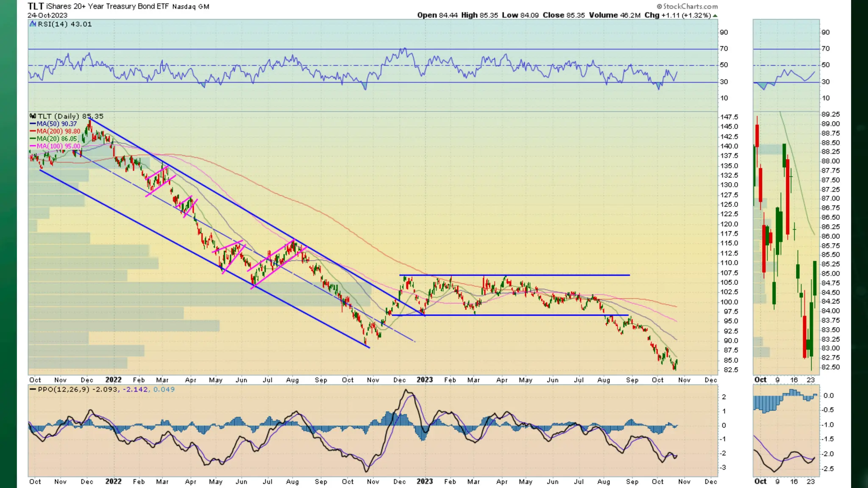Click the 'High 85.35' quote value
This screenshot has width=868, height=488.
point(479,15)
